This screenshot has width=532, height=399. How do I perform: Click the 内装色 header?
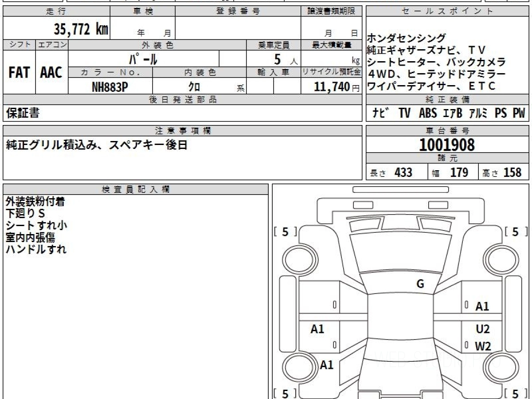[x=199, y=72]
